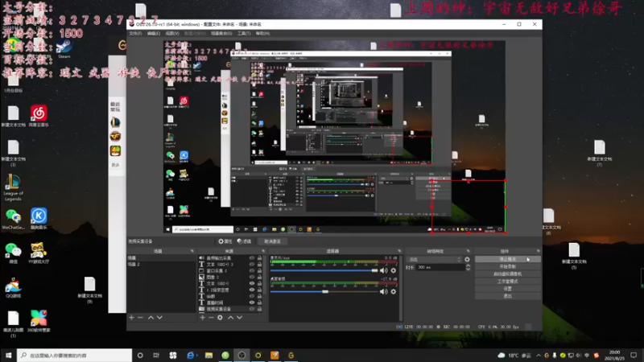
Task: Adjust 桌面音频 volume slider
Action: [x=324, y=291]
